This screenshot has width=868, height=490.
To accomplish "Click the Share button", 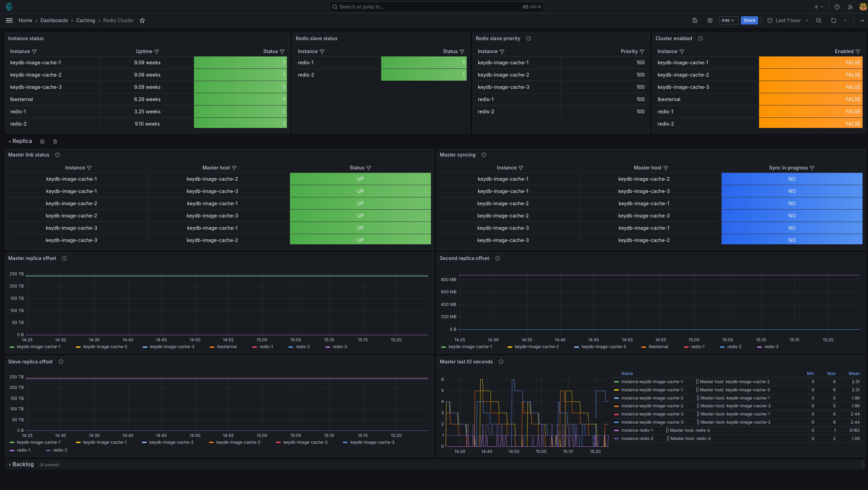I will [749, 20].
